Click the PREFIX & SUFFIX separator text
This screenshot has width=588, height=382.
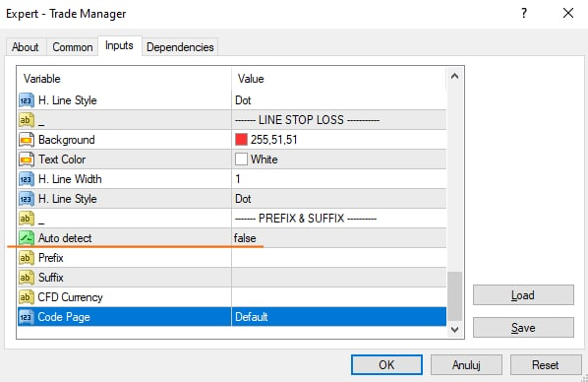coord(306,219)
